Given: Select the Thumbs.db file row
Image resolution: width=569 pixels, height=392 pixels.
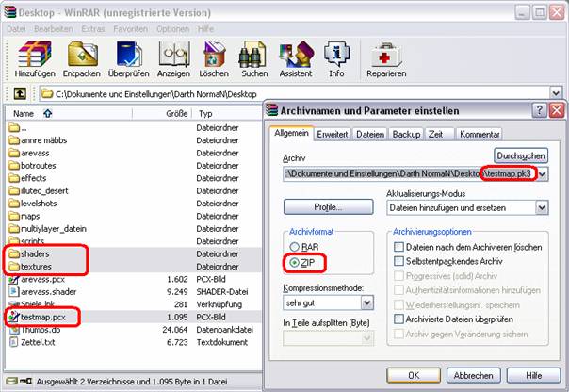Looking at the screenshot, I should click(134, 330).
